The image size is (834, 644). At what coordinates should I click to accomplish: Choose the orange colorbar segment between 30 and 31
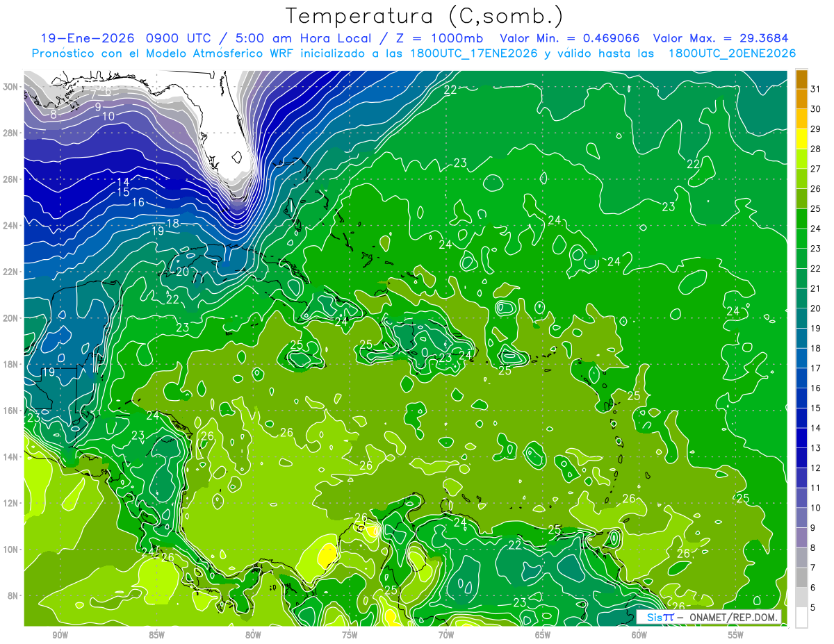click(801, 99)
